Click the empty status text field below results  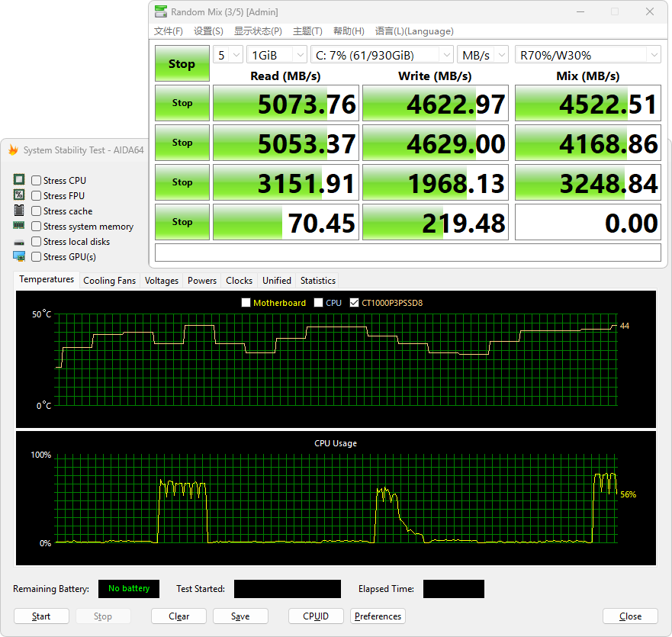[408, 253]
